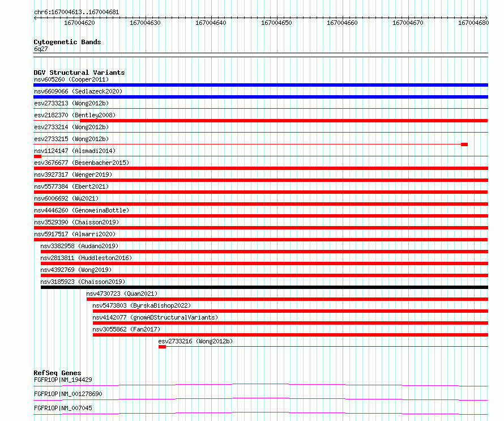Screen dimensions: 504x421
Task: Select nsv3055862 (Fan2017) label
Action: click(126, 329)
